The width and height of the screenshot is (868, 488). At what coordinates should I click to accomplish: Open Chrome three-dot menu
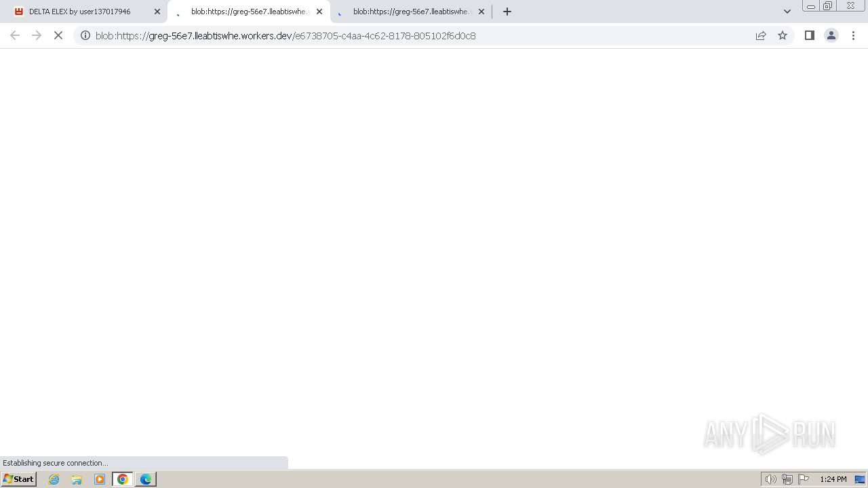(853, 35)
